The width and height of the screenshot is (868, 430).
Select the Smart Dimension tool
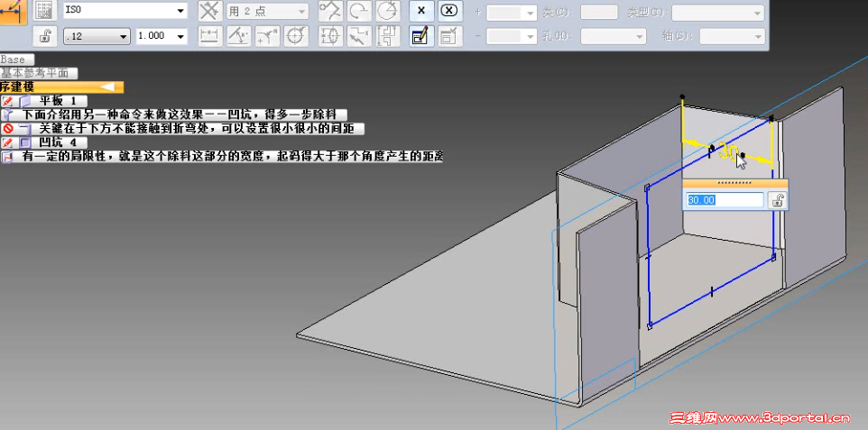point(12,11)
